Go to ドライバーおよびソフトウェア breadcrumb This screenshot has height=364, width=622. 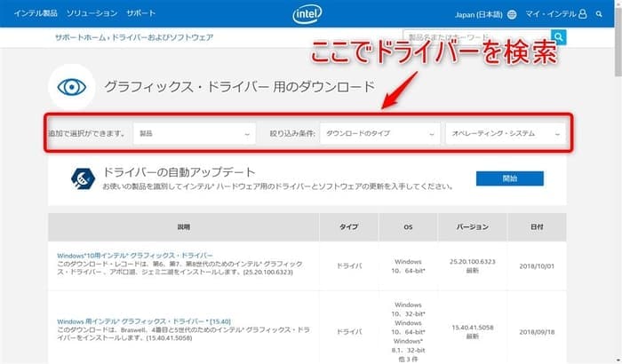point(163,37)
